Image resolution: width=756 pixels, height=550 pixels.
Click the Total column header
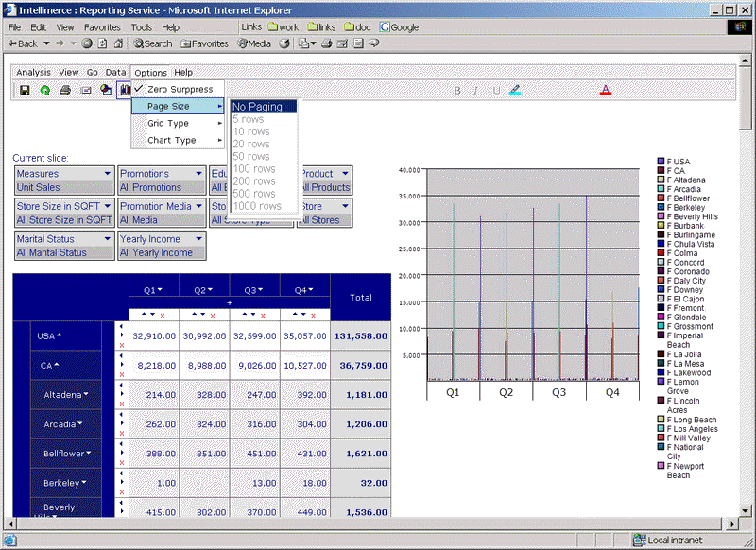(x=361, y=298)
